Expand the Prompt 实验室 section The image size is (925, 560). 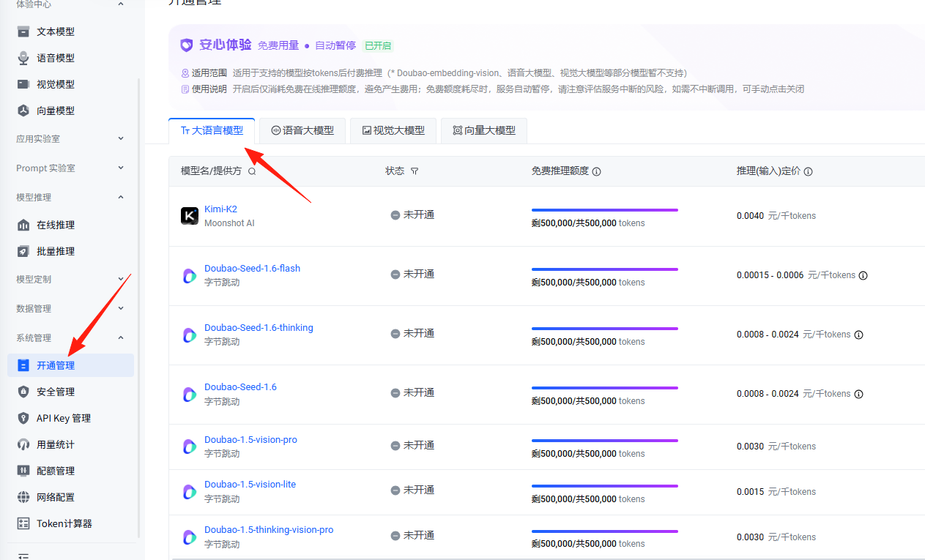(70, 168)
